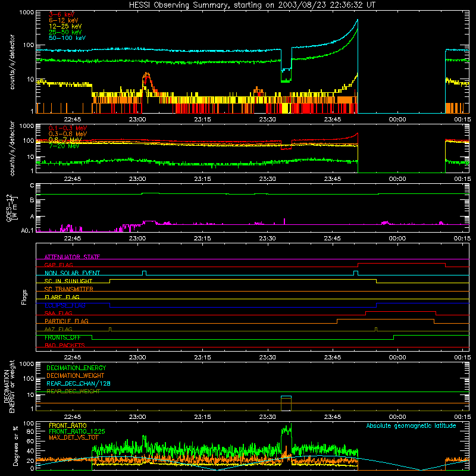The width and height of the screenshot is (476, 476).
Task: Click the REAR_DEC_CHAN/128 legend label
Action: tap(79, 384)
